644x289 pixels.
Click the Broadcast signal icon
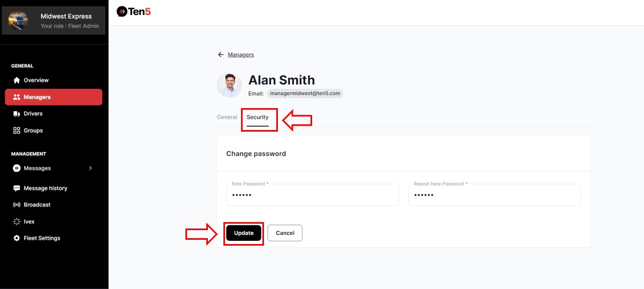click(x=17, y=205)
